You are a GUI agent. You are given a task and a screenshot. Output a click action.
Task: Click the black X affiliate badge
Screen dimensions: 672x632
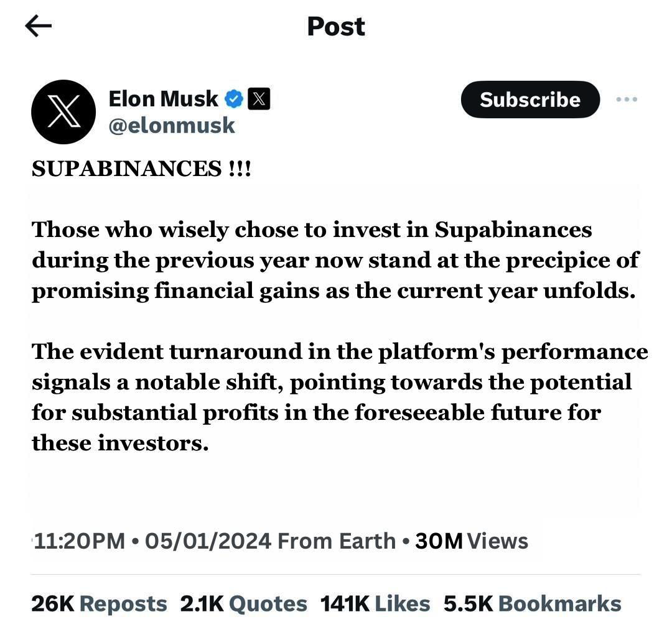point(259,99)
